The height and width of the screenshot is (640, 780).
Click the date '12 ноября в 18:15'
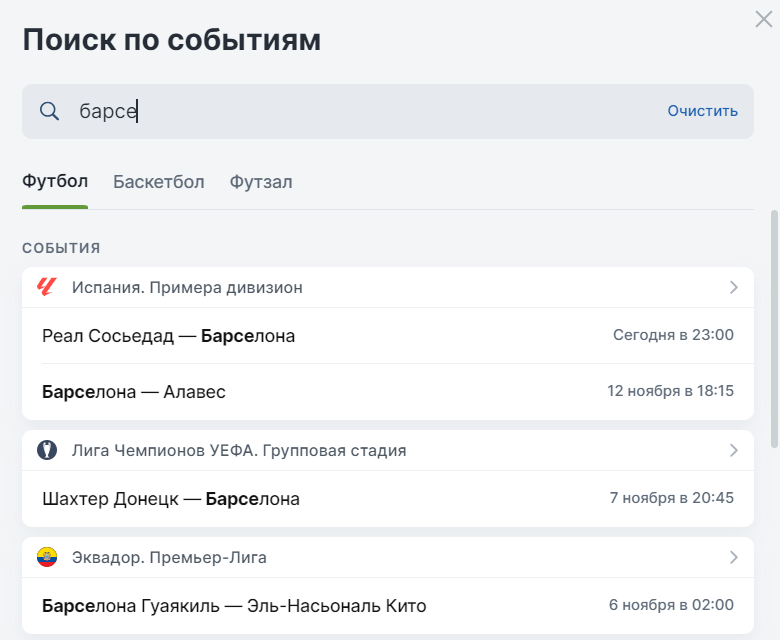tap(670, 391)
